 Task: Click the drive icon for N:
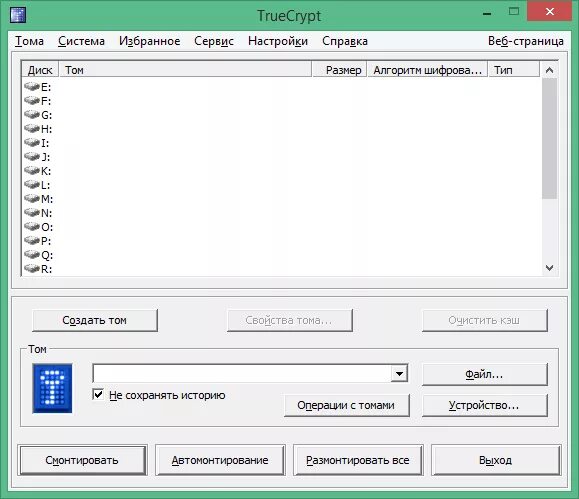point(32,213)
